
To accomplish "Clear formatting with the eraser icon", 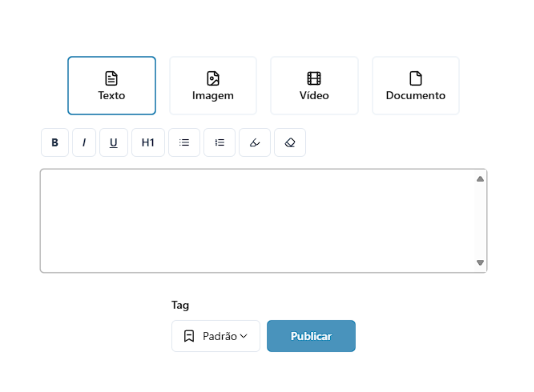I will tap(290, 143).
